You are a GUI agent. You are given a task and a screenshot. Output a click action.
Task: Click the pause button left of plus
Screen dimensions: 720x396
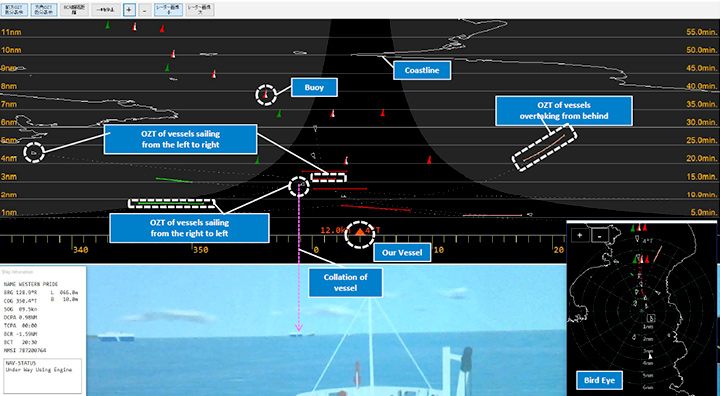[106, 10]
